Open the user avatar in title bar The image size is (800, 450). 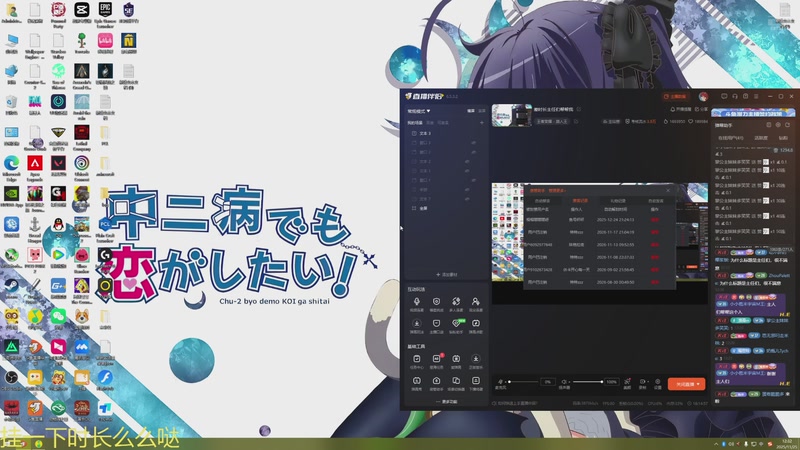click(704, 96)
